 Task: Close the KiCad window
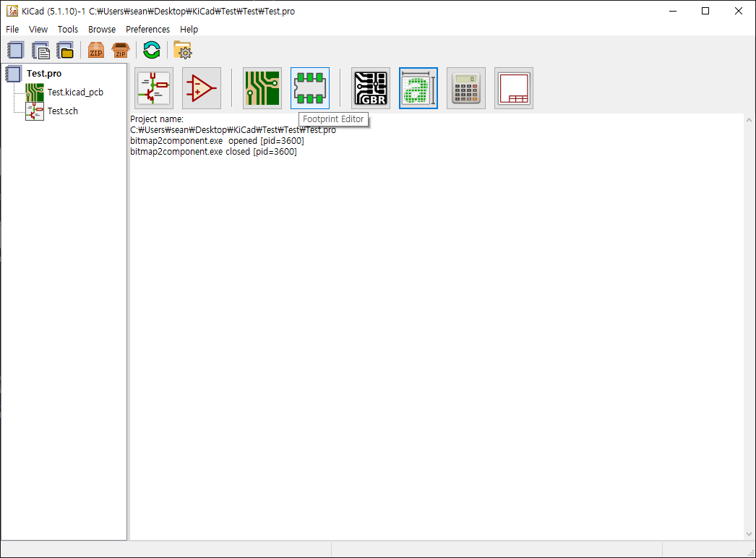click(738, 11)
